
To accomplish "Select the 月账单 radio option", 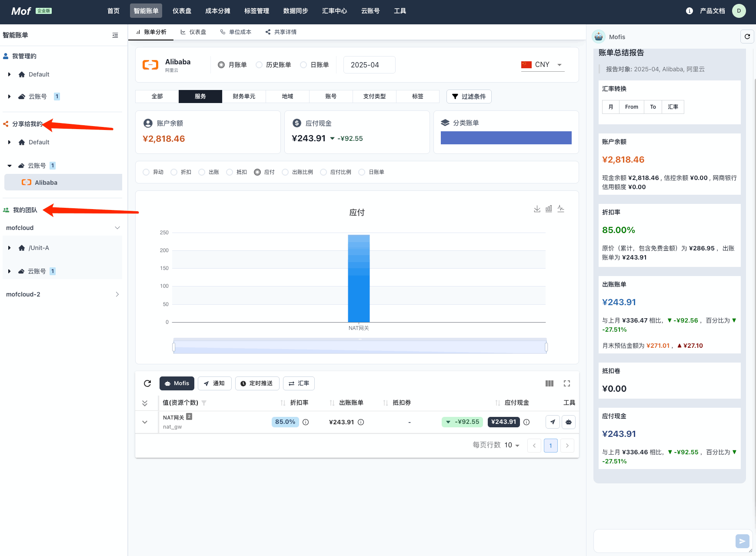I will click(x=221, y=65).
